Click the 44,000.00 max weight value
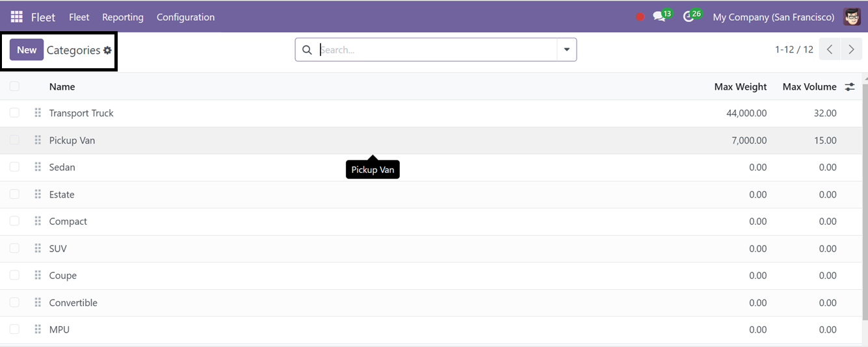This screenshot has height=347, width=868. point(746,113)
